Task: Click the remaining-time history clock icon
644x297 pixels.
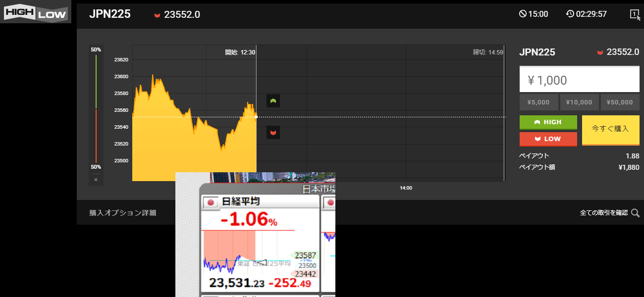Action: (570, 14)
